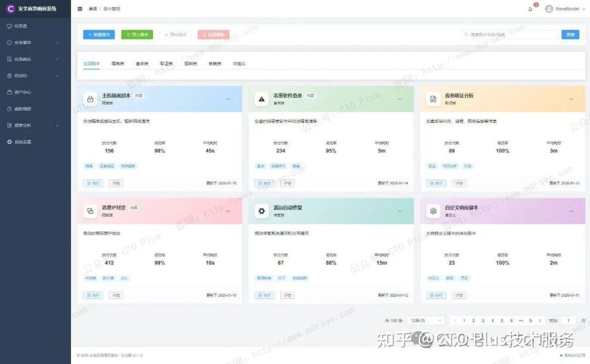Click the purple C logo in the sidebar header

(x=10, y=9)
